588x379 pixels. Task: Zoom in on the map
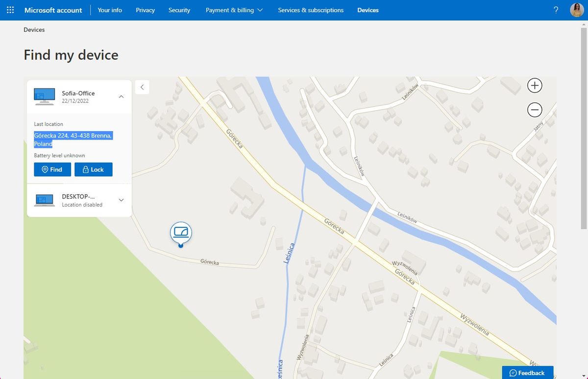tap(534, 85)
